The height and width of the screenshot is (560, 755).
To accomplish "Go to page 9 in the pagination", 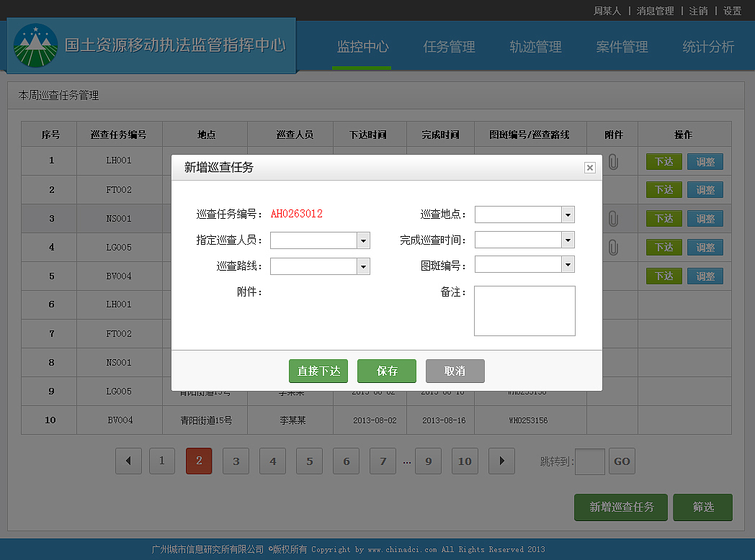I will [x=428, y=461].
